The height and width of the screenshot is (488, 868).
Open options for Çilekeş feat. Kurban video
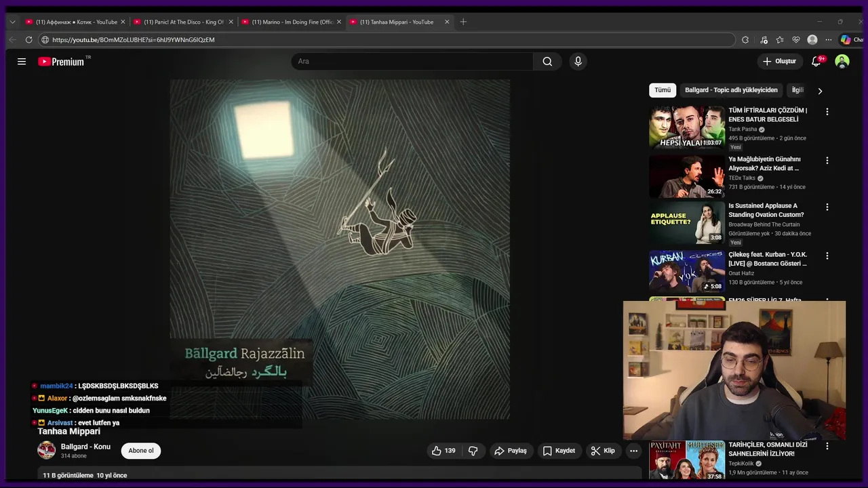point(827,256)
